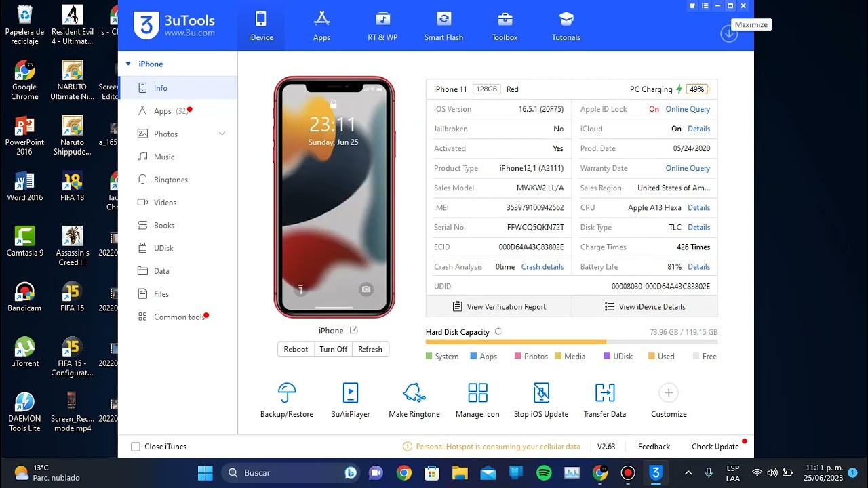The image size is (868, 488).
Task: Select Common tools in sidebar
Action: (178, 317)
